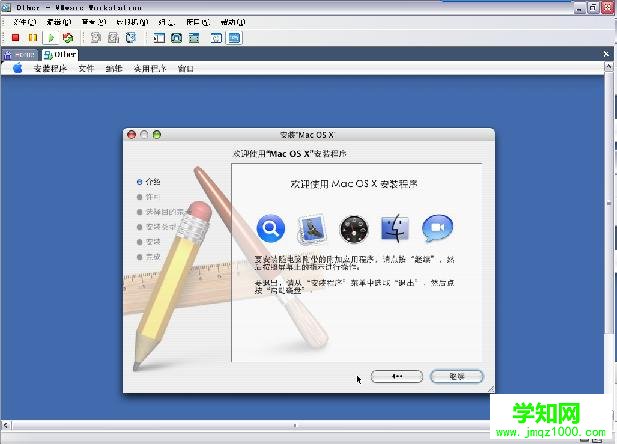
Task: Click the horizontal scrollbar left arrow
Action: click(x=6, y=425)
